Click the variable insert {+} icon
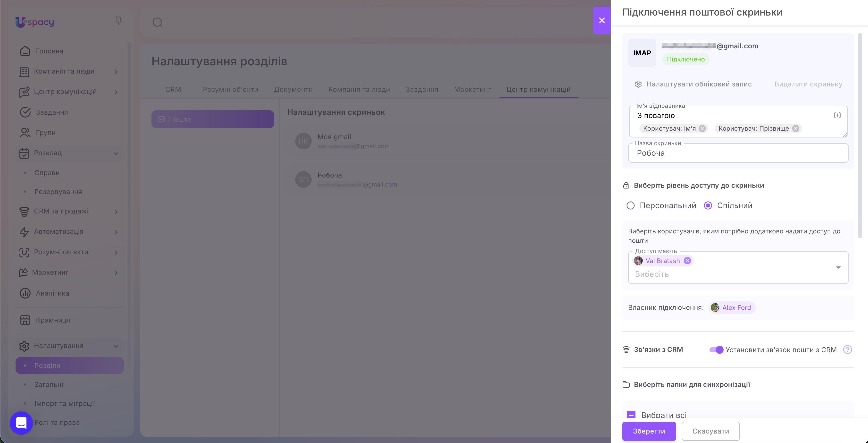Viewport: 868px width, 443px height. (837, 115)
